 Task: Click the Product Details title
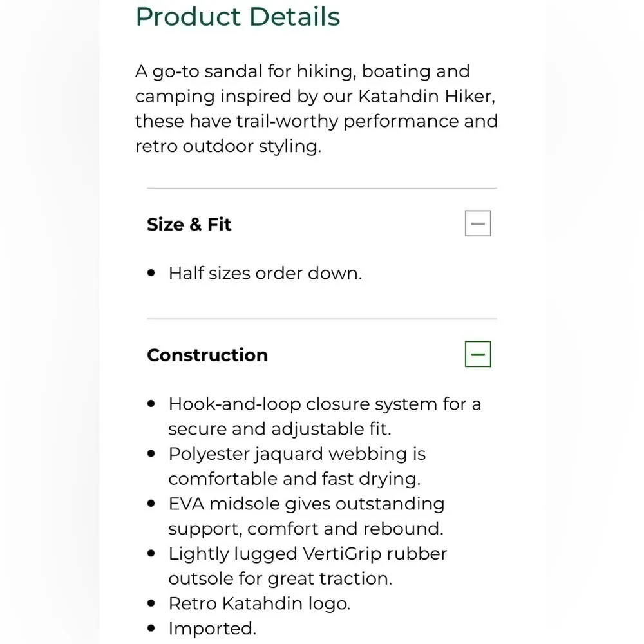click(238, 16)
